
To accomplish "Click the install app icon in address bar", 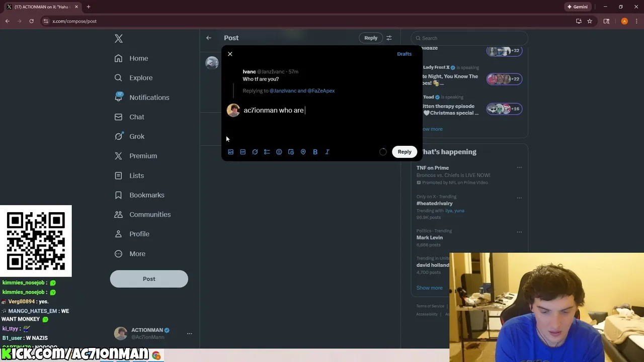I will click(579, 21).
